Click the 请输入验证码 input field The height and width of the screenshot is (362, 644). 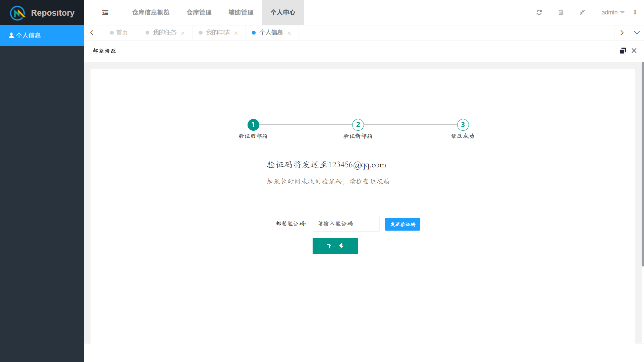click(x=346, y=224)
